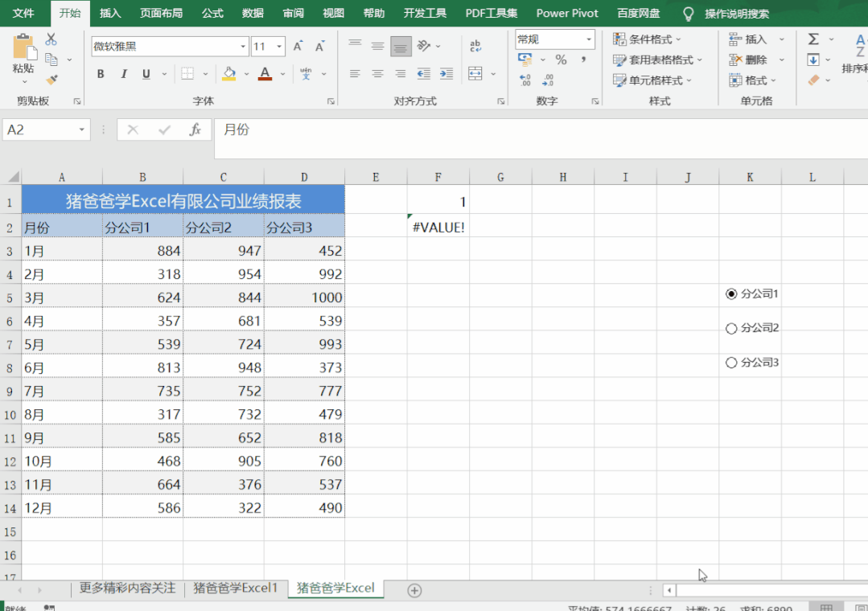The height and width of the screenshot is (611, 868).
Task: Switch to the 插入 ribbon tab
Action: pos(110,13)
